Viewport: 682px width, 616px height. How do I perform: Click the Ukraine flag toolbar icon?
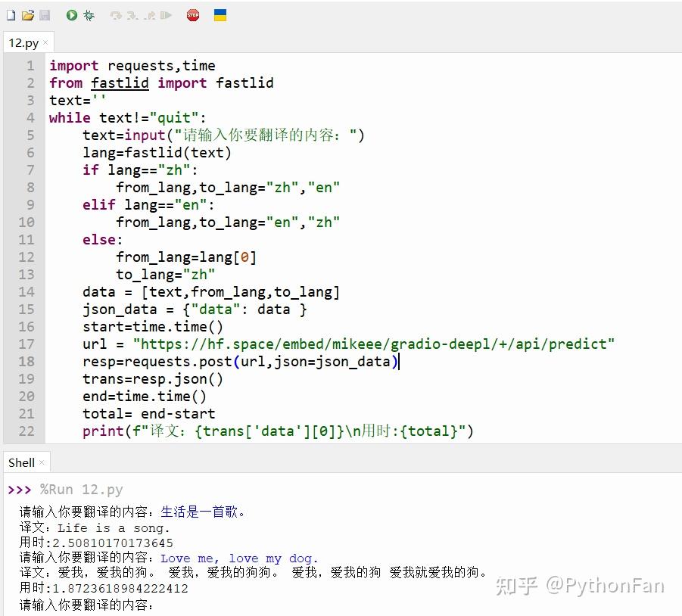pos(220,14)
